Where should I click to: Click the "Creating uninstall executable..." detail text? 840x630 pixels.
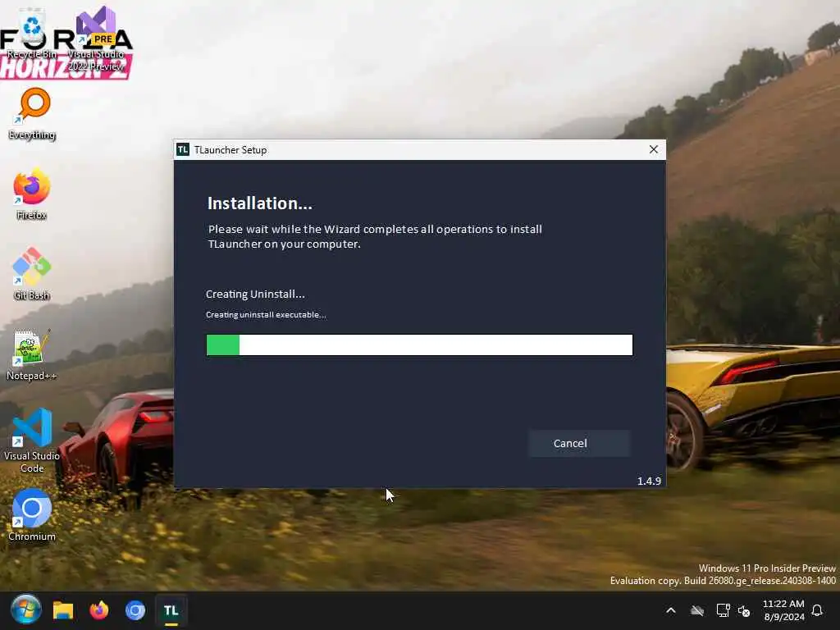[267, 314]
